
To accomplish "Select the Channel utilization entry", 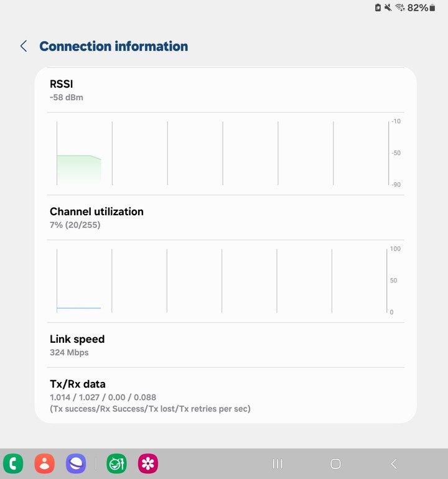I will [x=225, y=218].
